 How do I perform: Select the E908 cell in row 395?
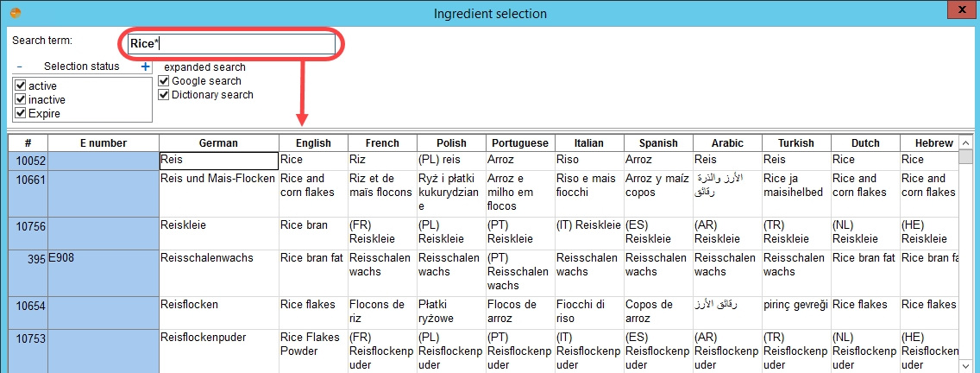pyautogui.click(x=104, y=258)
